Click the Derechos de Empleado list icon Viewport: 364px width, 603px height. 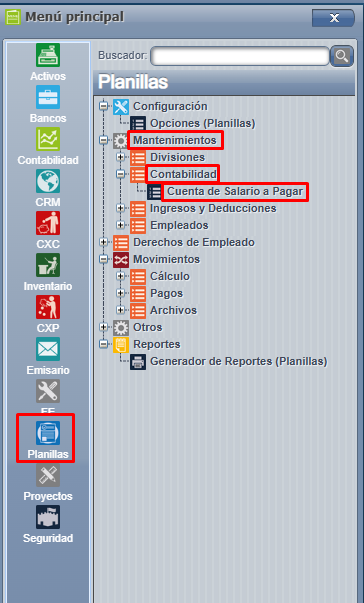121,243
